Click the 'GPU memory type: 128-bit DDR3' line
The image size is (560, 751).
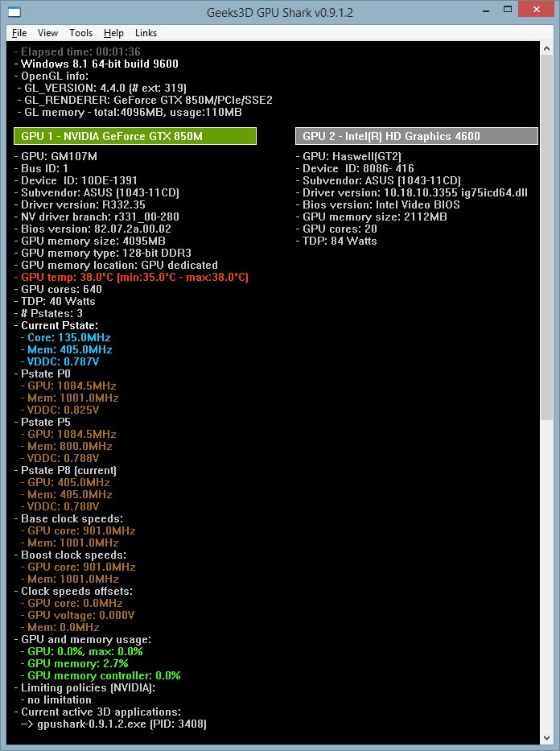click(x=102, y=253)
